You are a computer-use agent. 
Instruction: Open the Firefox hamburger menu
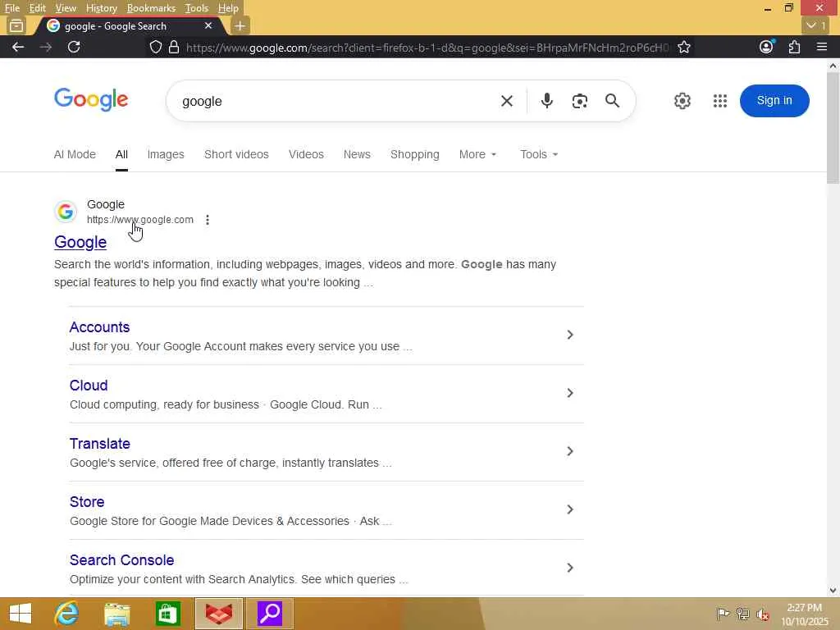(x=822, y=47)
